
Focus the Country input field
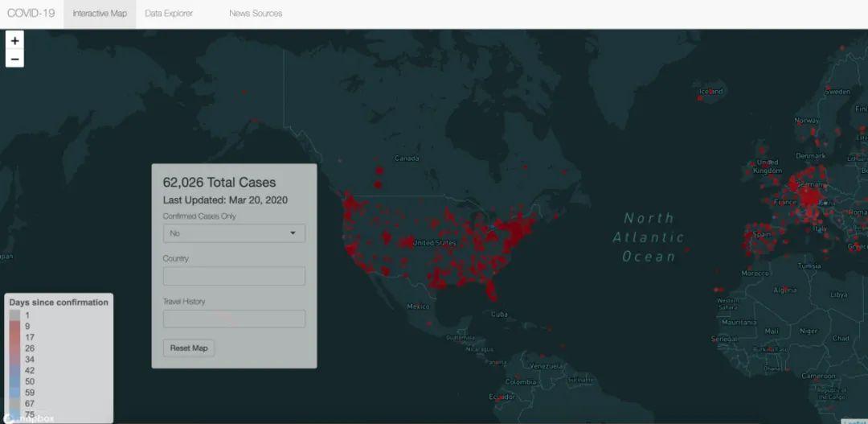pos(234,276)
